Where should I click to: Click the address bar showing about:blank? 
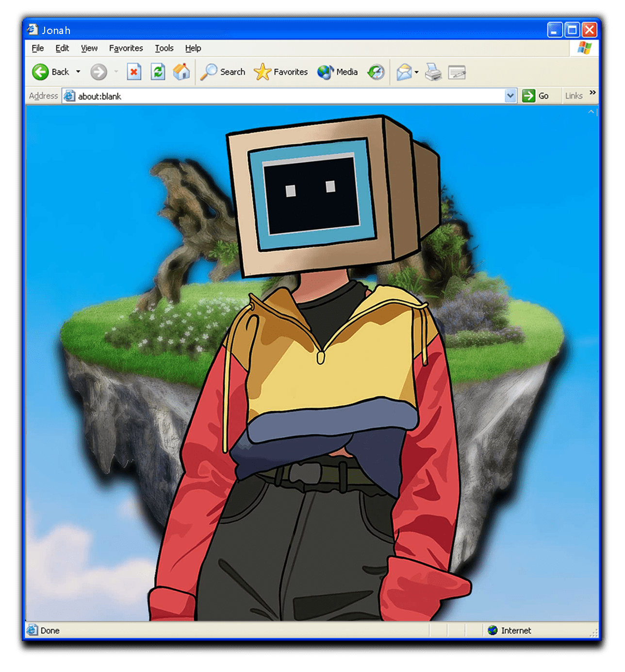(289, 96)
